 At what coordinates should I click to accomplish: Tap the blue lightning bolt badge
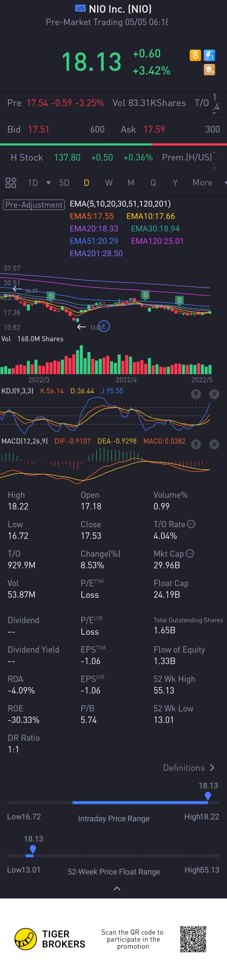[209, 56]
